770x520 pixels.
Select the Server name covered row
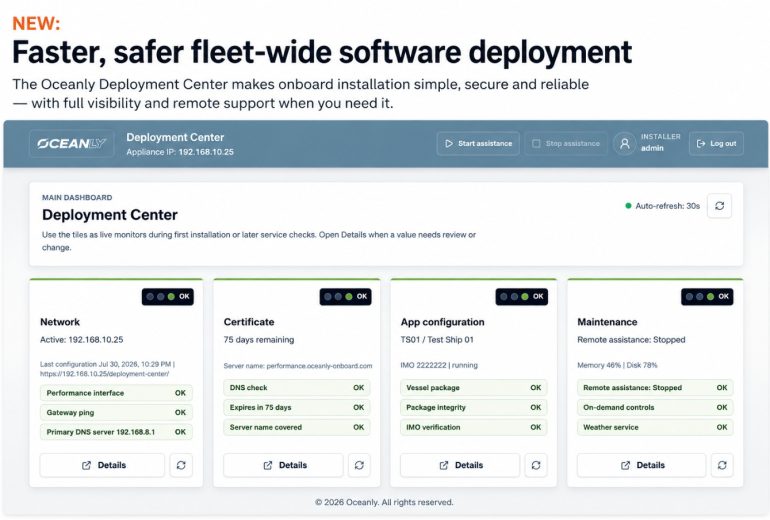pos(297,427)
